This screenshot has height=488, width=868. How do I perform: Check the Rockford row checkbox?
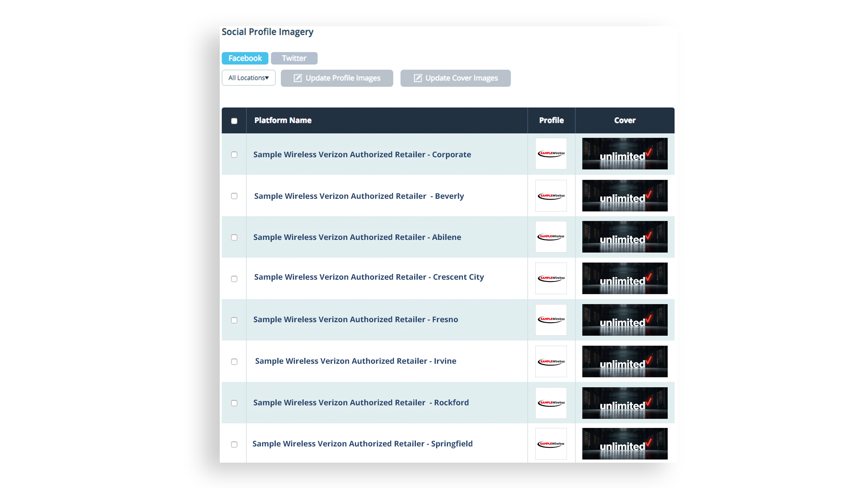pos(234,403)
